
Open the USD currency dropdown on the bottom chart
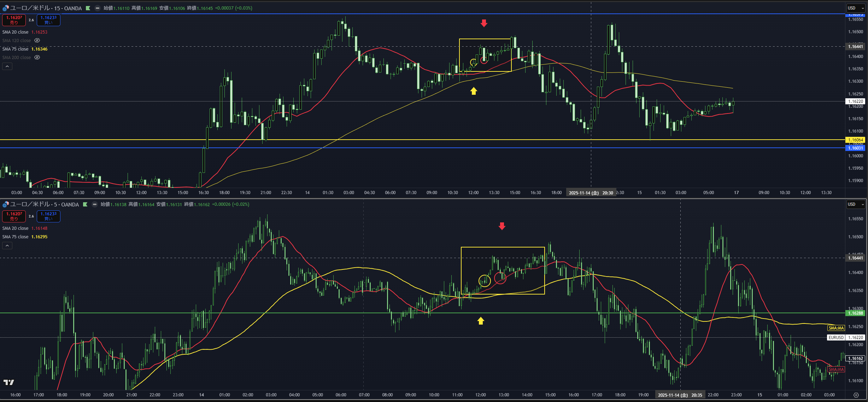pos(855,204)
